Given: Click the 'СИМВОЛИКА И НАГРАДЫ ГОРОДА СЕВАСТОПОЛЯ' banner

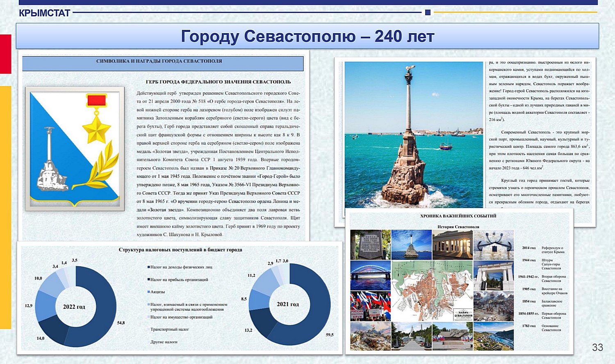Looking at the screenshot, I should pyautogui.click(x=163, y=63).
